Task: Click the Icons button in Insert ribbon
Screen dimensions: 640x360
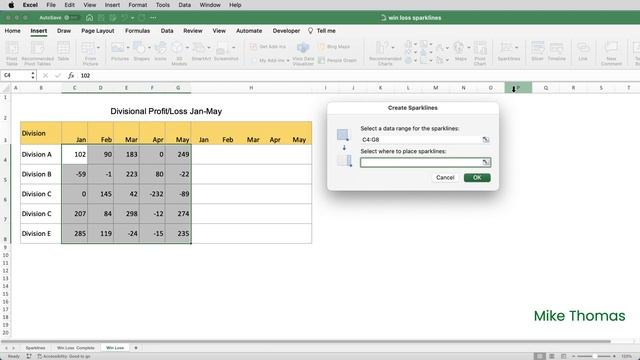Action: point(160,51)
